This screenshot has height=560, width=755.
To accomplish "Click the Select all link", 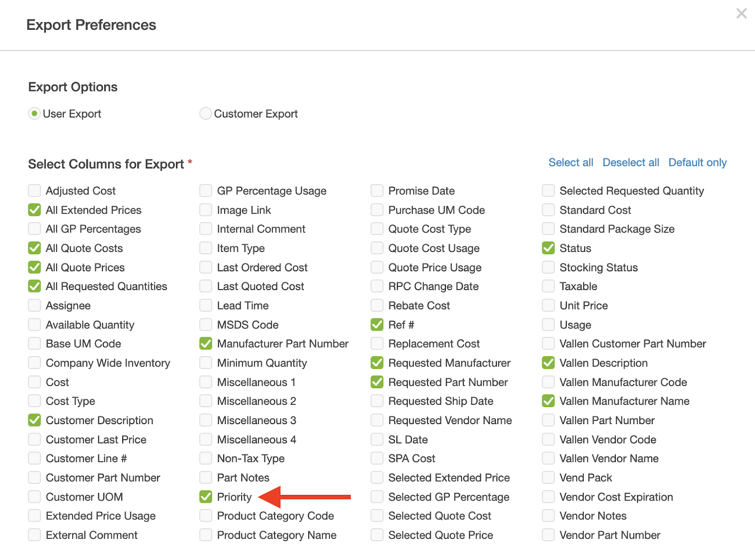I will pyautogui.click(x=570, y=163).
